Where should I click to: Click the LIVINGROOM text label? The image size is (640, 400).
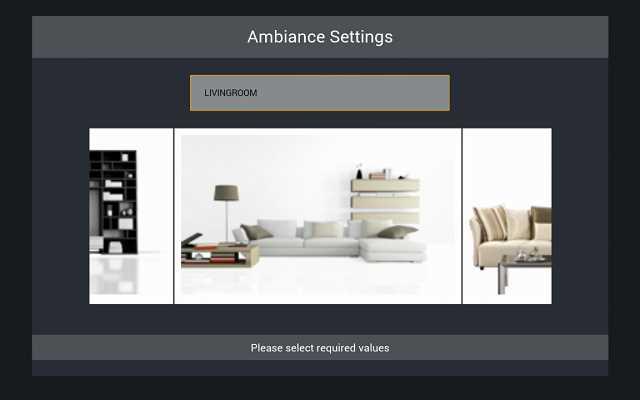(x=231, y=93)
